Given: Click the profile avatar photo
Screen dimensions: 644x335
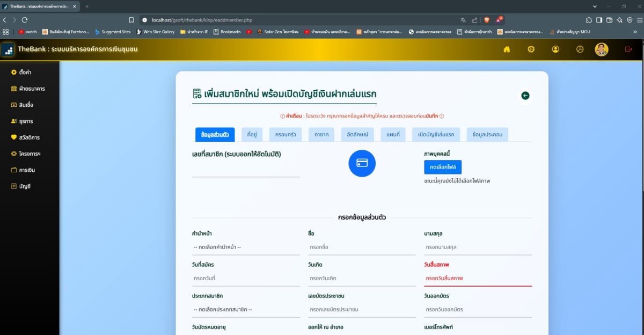Looking at the screenshot, I should (x=602, y=49).
